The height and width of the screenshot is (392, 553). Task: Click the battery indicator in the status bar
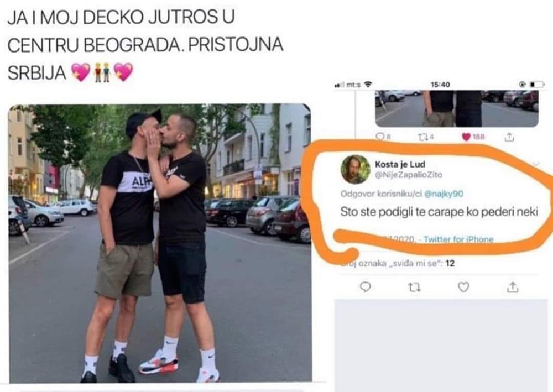(537, 85)
